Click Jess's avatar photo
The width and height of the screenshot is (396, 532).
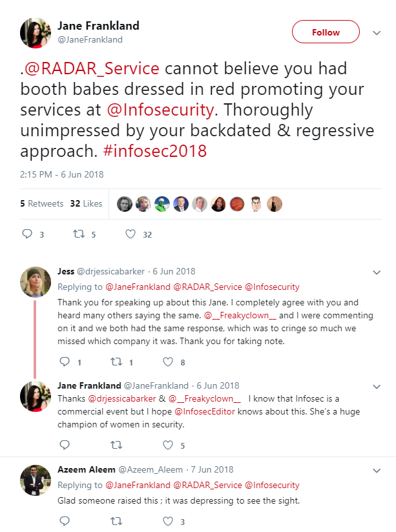(x=35, y=282)
